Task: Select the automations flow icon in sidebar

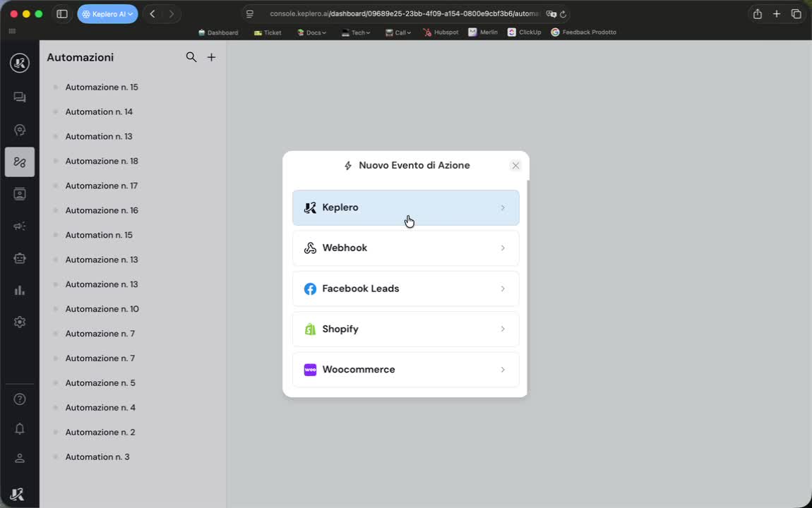Action: tap(20, 162)
